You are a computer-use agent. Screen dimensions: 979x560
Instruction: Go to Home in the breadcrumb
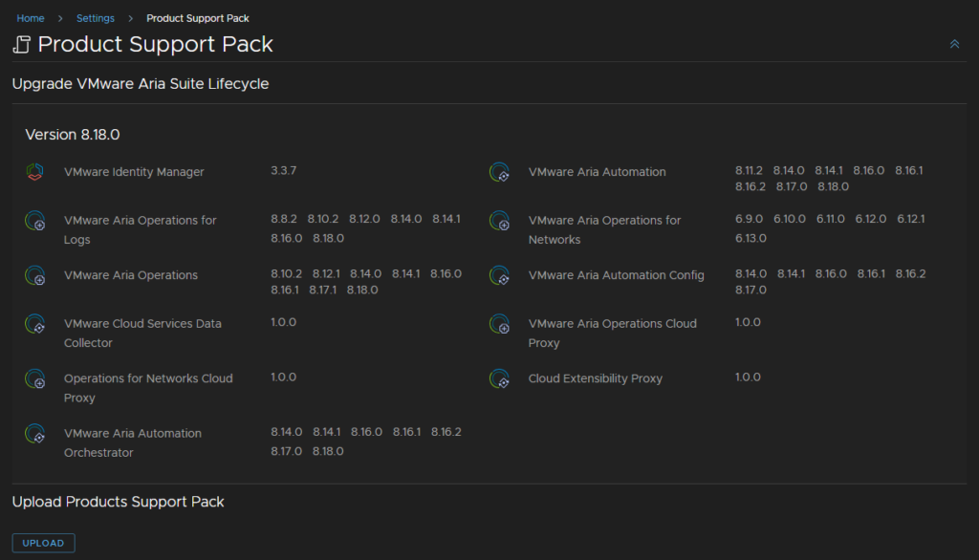pos(30,18)
